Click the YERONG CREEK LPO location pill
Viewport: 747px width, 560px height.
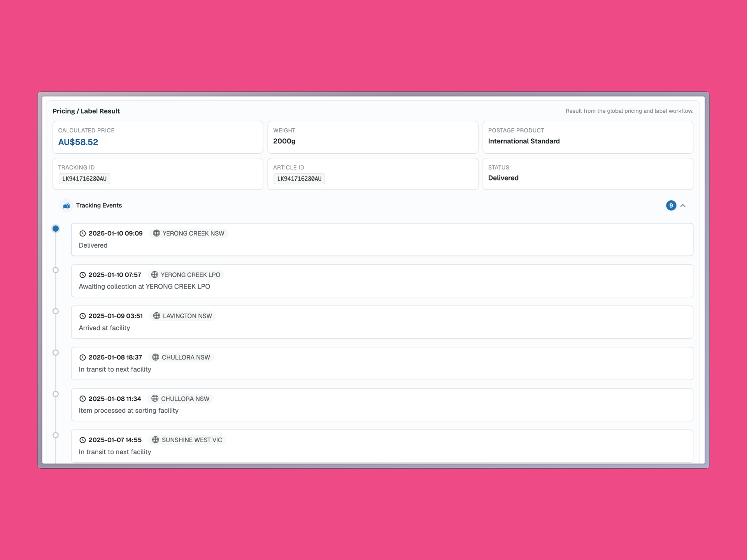(x=186, y=275)
